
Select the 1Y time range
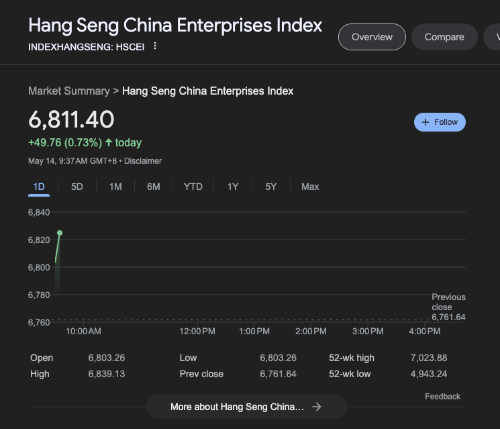(x=233, y=187)
